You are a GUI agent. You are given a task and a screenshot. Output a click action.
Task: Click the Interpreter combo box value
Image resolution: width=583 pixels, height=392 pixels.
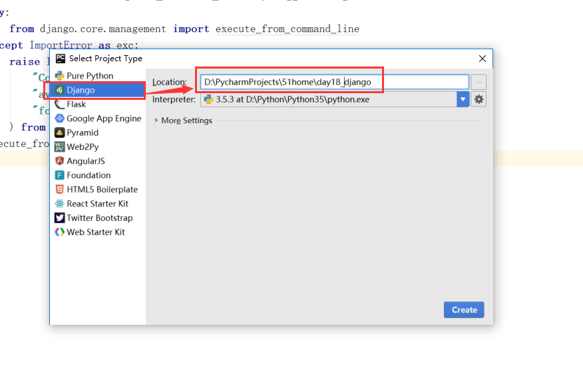pyautogui.click(x=329, y=99)
